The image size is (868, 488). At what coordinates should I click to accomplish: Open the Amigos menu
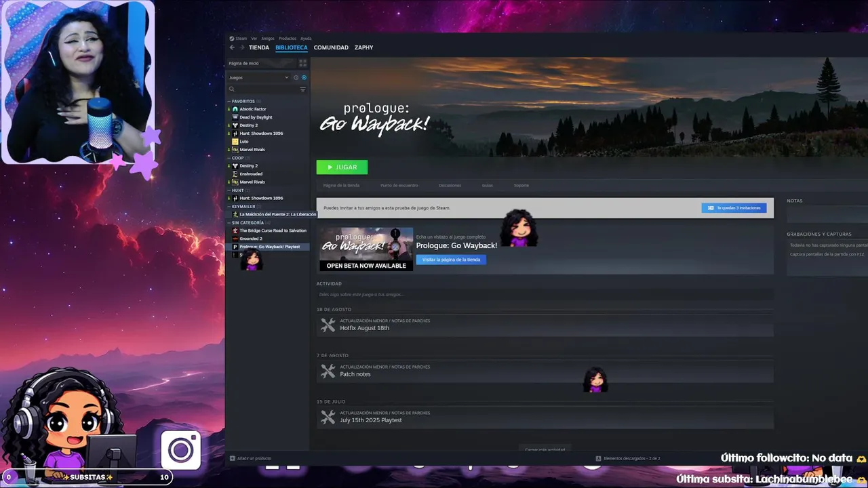[x=268, y=39]
